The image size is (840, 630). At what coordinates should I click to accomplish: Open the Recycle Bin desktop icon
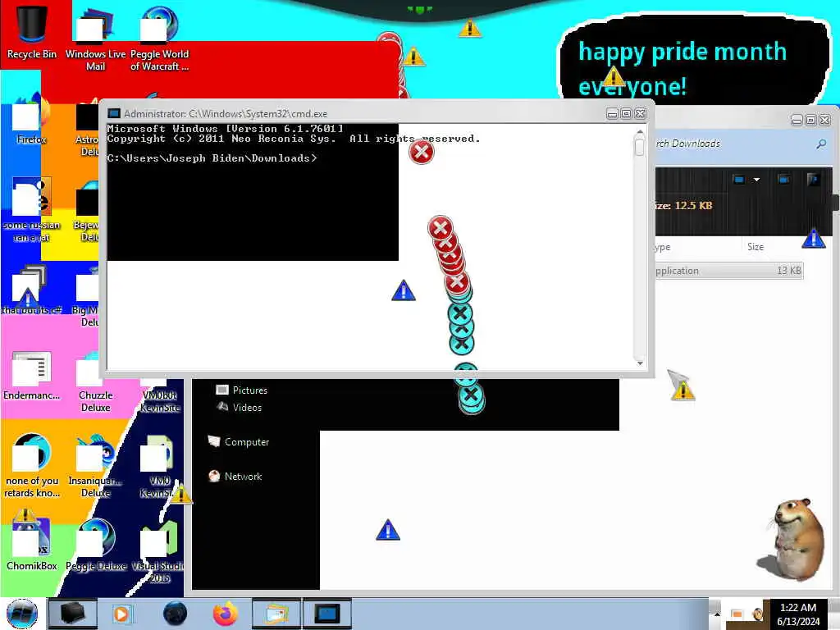(32, 31)
